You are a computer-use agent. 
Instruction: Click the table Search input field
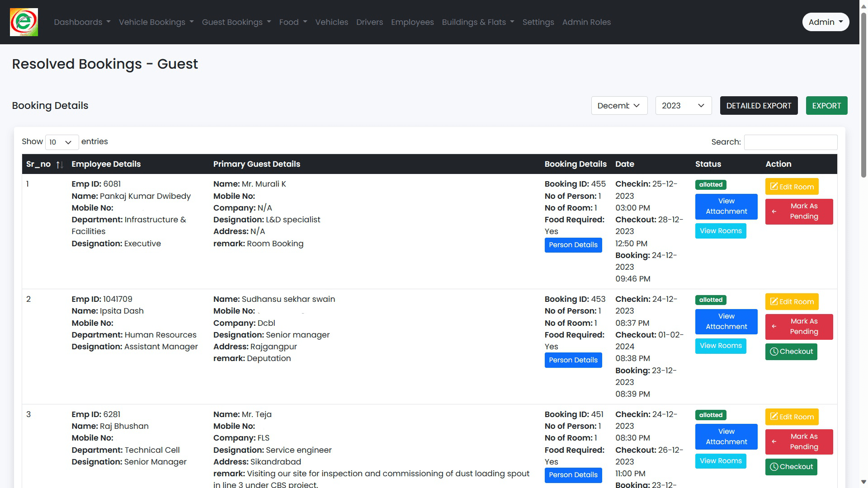pos(790,142)
